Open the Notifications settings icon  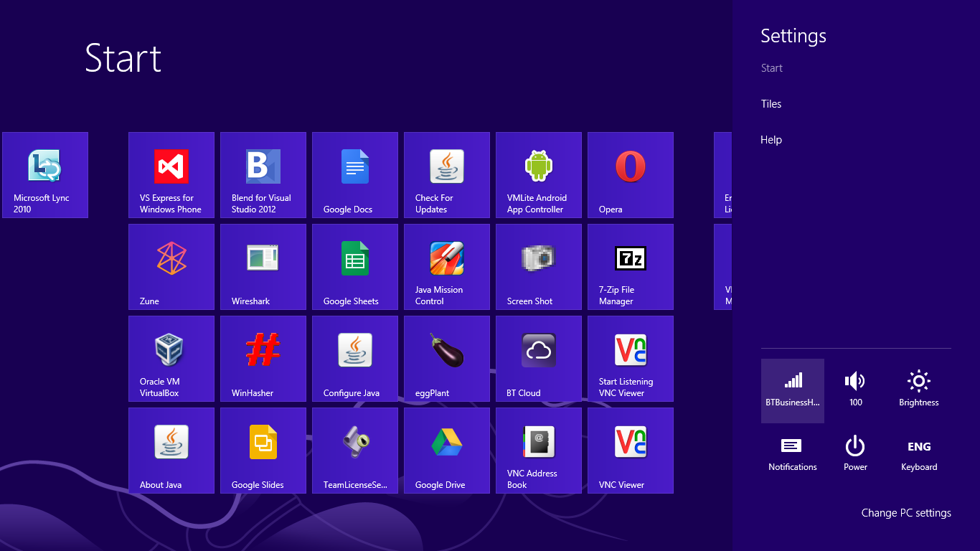click(792, 453)
